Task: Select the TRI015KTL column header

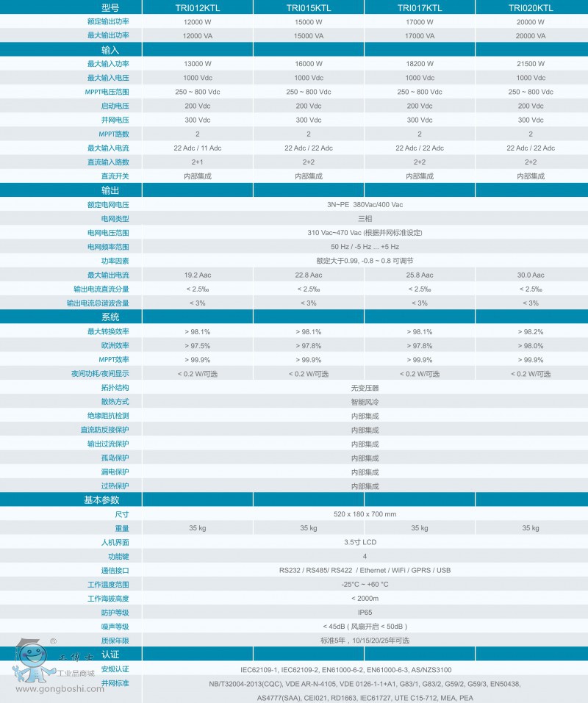Action: click(308, 7)
